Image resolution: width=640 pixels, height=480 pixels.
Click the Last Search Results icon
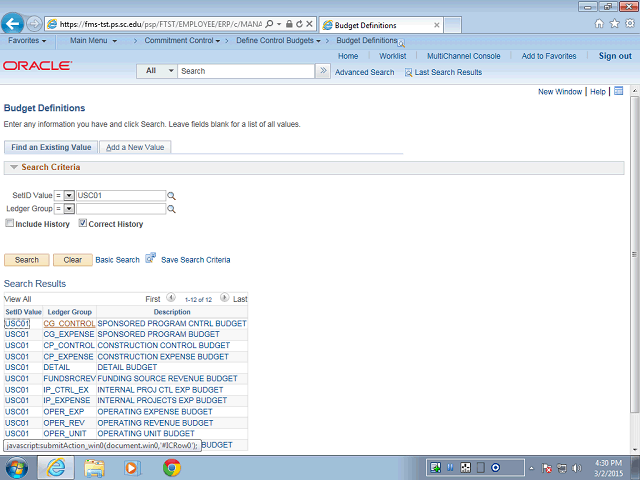pos(408,73)
